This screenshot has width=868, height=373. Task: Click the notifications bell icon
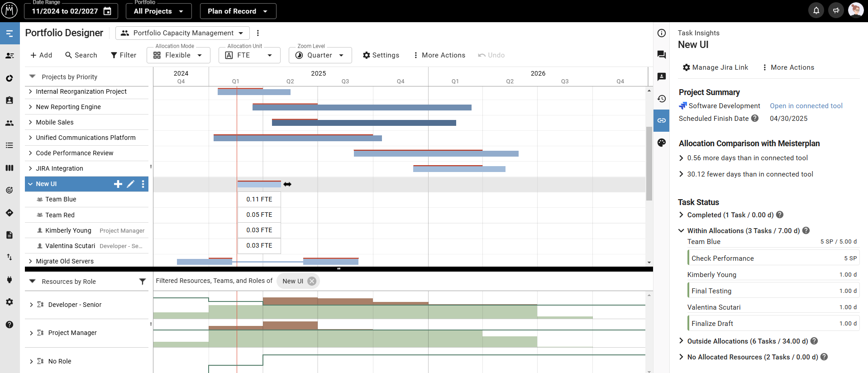coord(816,10)
